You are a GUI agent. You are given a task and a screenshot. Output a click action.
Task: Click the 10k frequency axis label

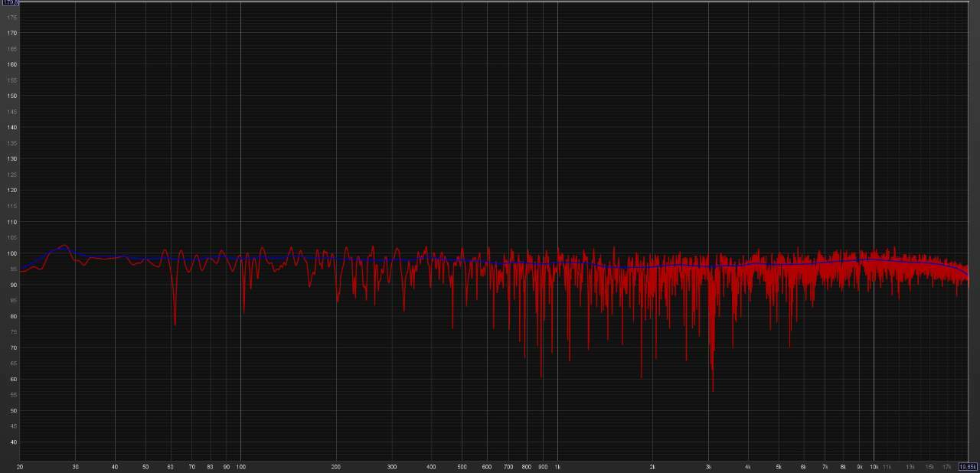(874, 466)
